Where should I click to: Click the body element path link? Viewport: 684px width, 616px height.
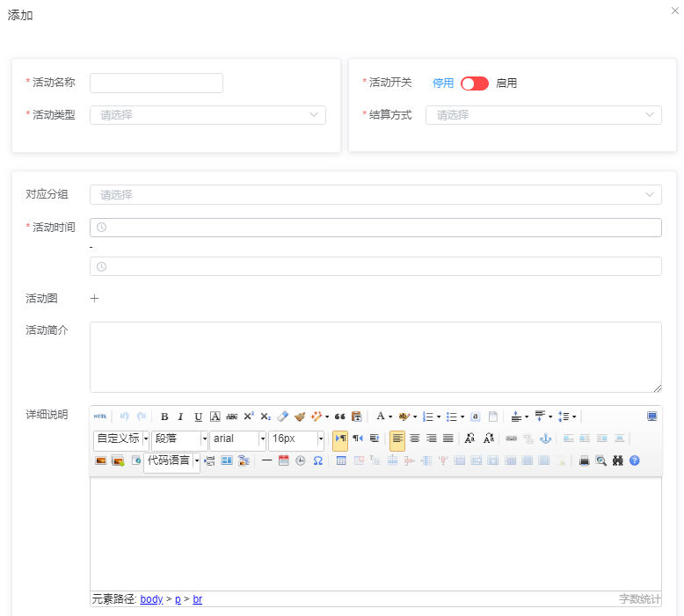pos(151,599)
